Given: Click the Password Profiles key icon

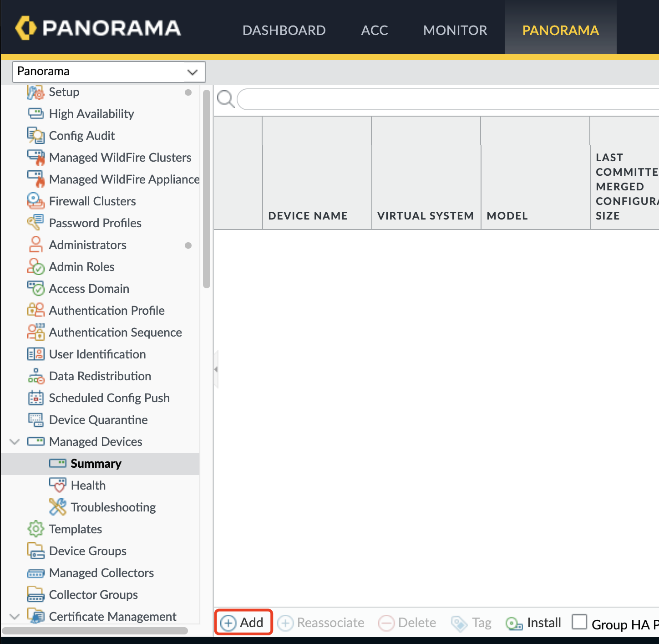Looking at the screenshot, I should (x=36, y=223).
